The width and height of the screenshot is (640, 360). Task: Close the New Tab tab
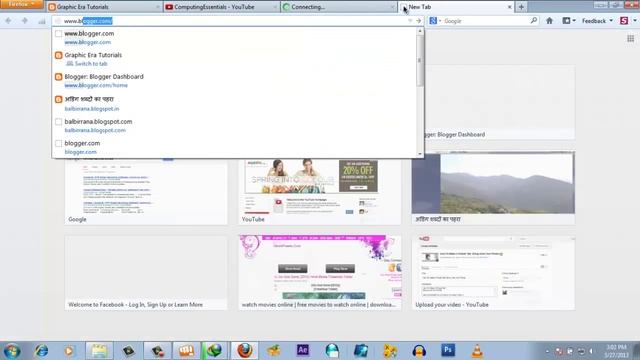click(x=509, y=7)
